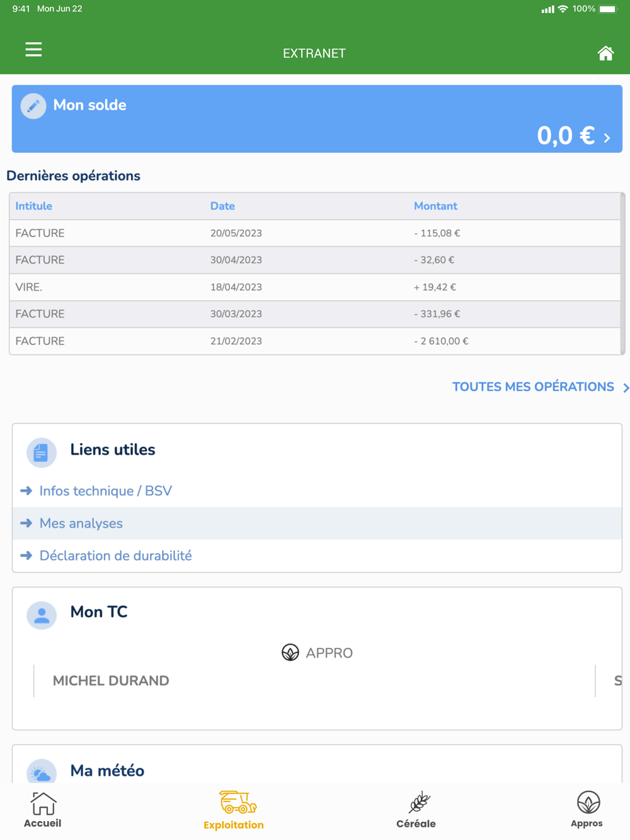Click arrow icon before Déclaration de durabilité
Screen dimensions: 630x840
26,555
